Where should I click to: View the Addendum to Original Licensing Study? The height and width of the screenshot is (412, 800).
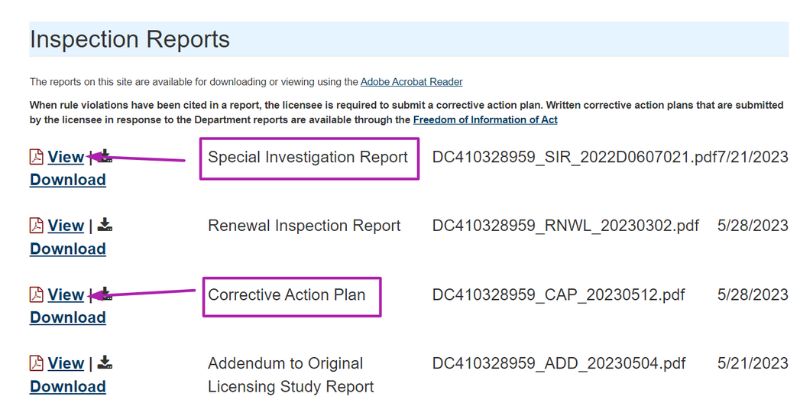point(66,363)
